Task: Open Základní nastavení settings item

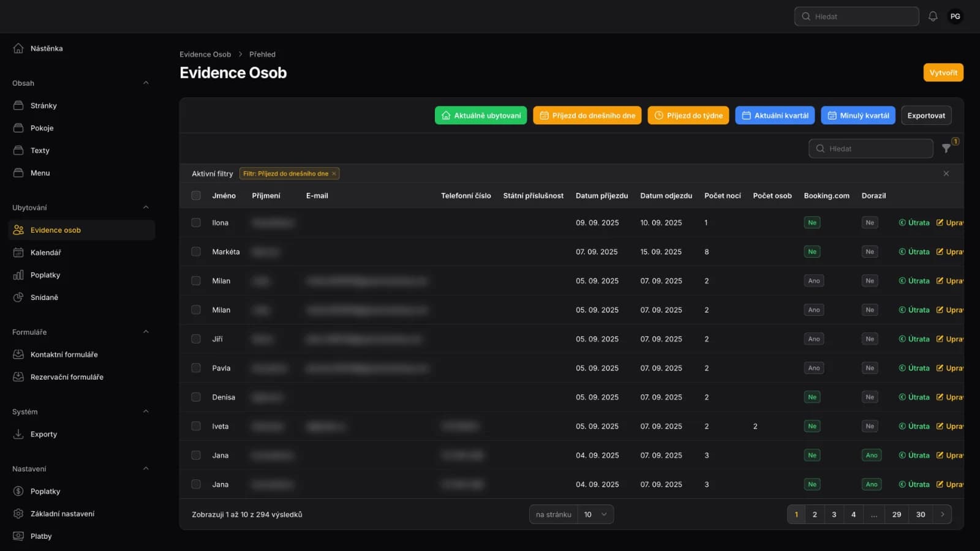Action: point(62,514)
